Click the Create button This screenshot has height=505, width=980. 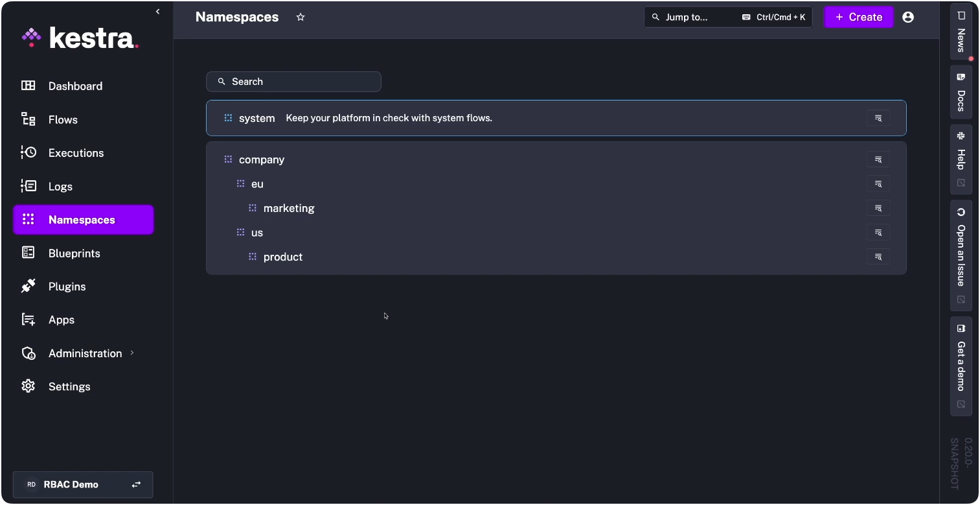tap(858, 17)
